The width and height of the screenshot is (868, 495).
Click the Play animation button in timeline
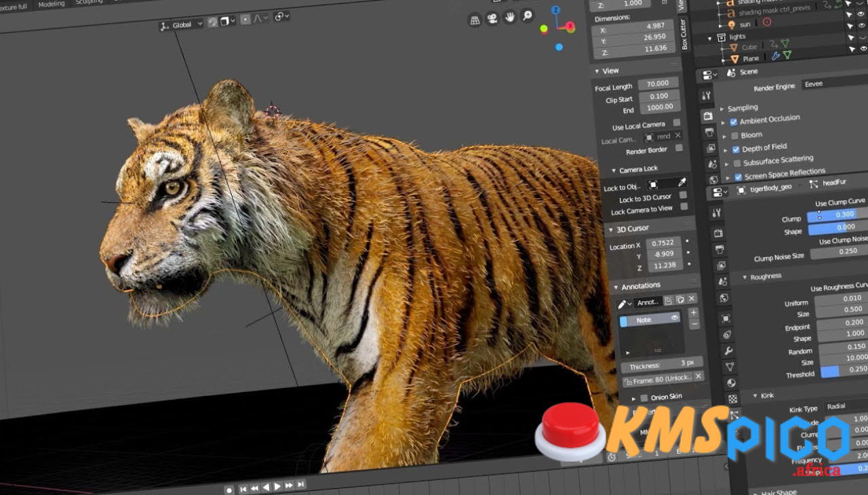pos(277,487)
